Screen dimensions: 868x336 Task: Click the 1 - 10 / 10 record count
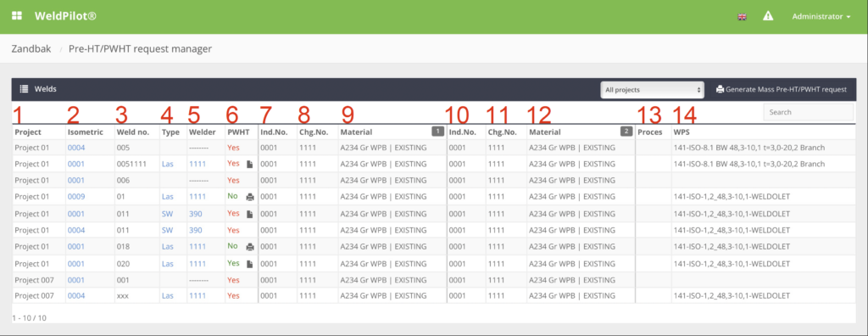31,317
